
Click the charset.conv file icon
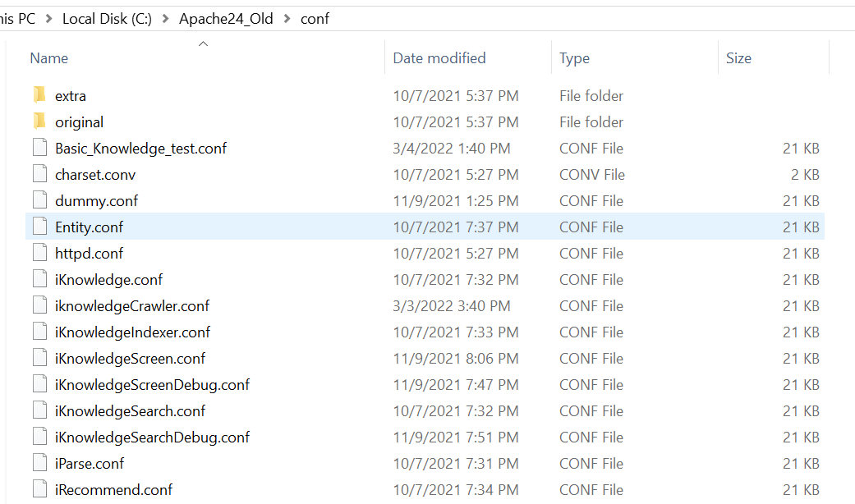(x=39, y=174)
